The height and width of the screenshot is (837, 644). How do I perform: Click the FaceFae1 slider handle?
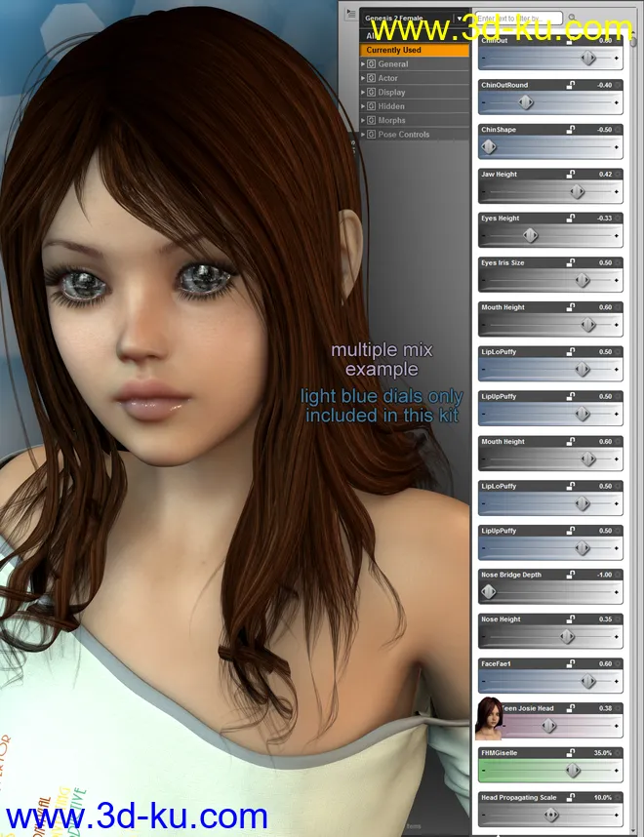pyautogui.click(x=587, y=682)
